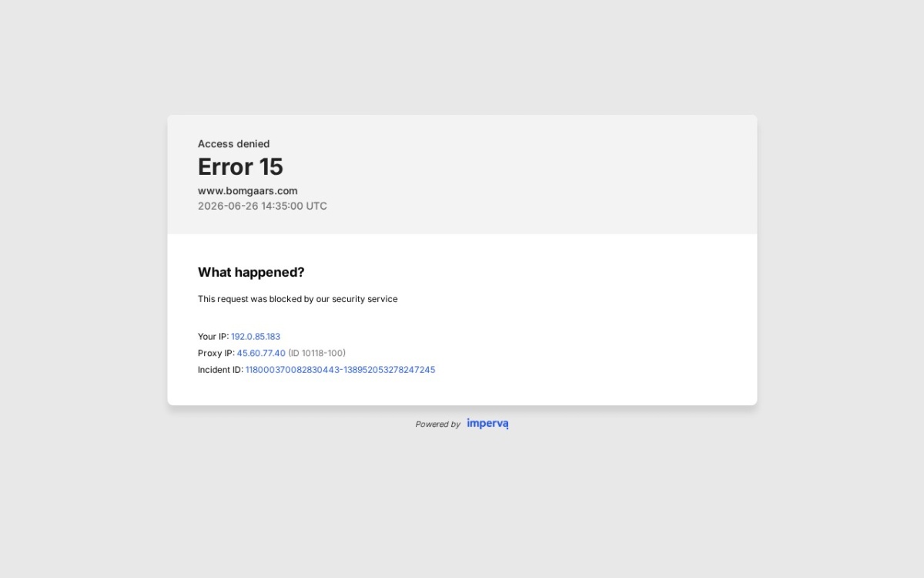This screenshot has height=578, width=924.
Task: Click the incident ID number value
Action: click(340, 370)
